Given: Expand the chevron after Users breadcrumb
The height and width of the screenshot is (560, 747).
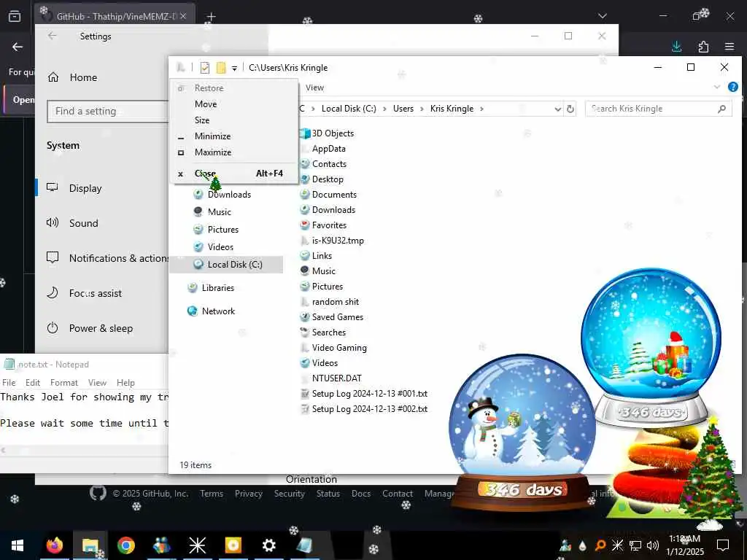Looking at the screenshot, I should [422, 109].
